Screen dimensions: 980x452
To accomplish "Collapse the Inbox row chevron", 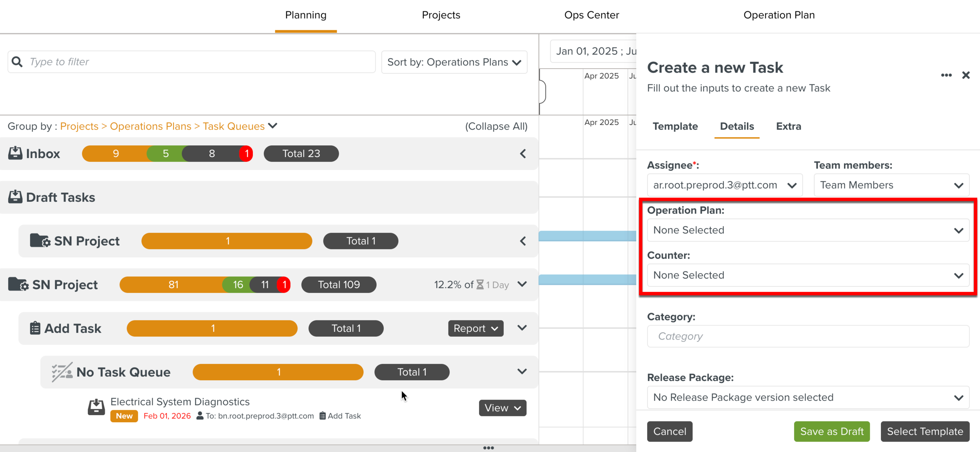I will (x=523, y=154).
